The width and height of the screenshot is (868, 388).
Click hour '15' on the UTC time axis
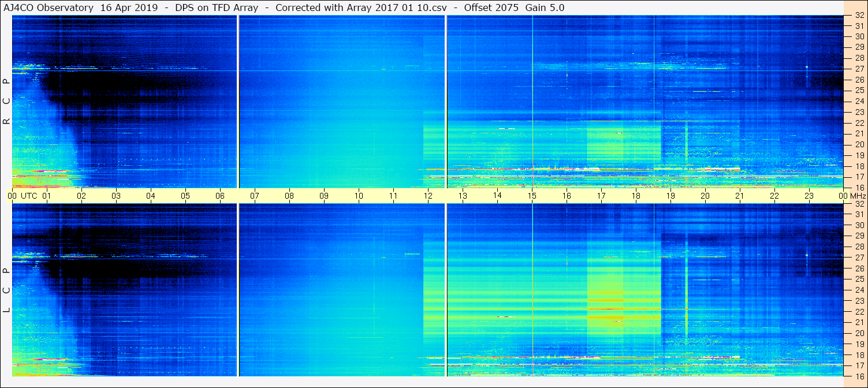coord(532,196)
